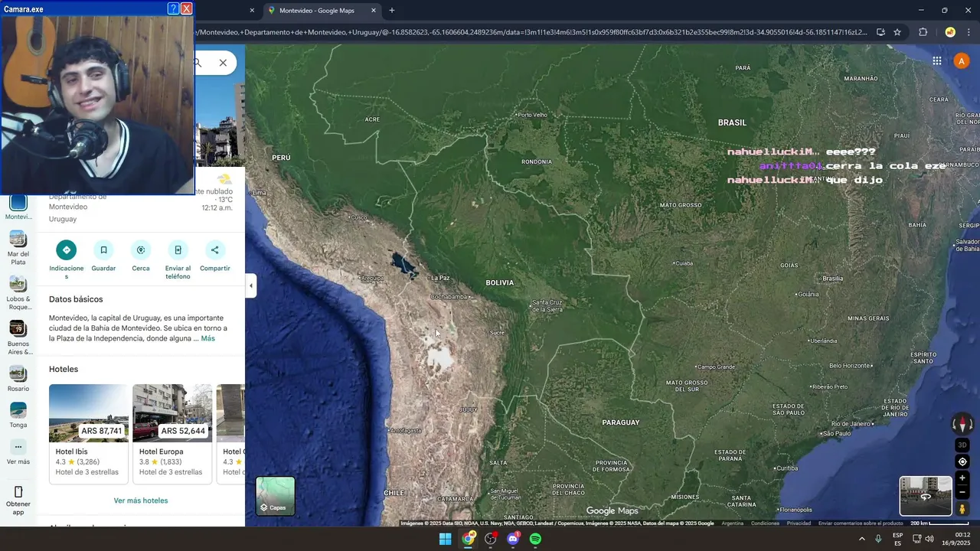Toggle the 3D view button
Screen dimensions: 980x551
pos(962,445)
